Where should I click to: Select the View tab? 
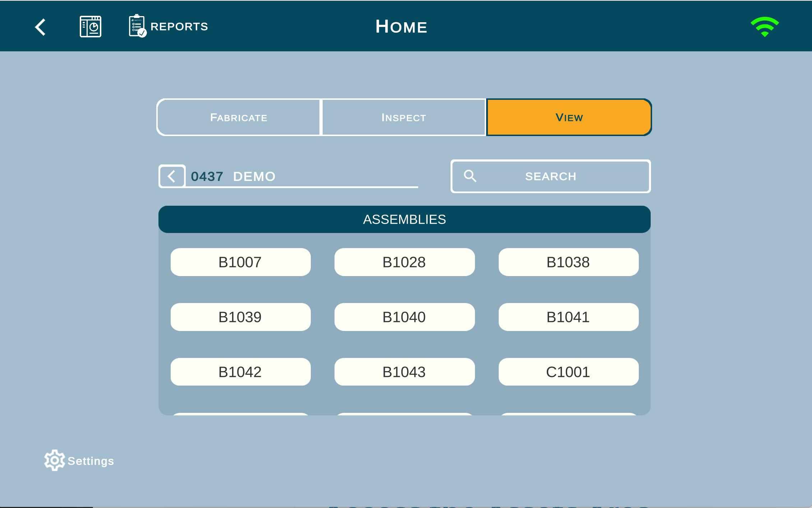tap(569, 117)
